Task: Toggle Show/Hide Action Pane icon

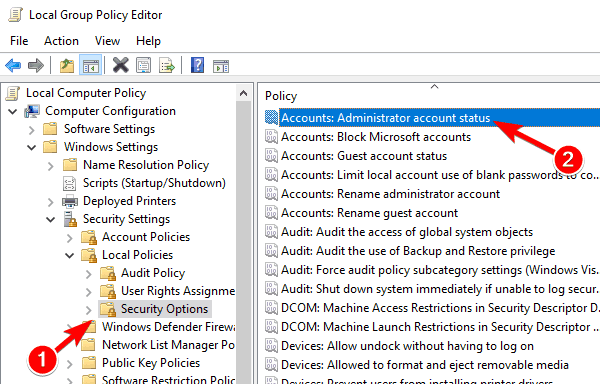Action: pyautogui.click(x=221, y=66)
